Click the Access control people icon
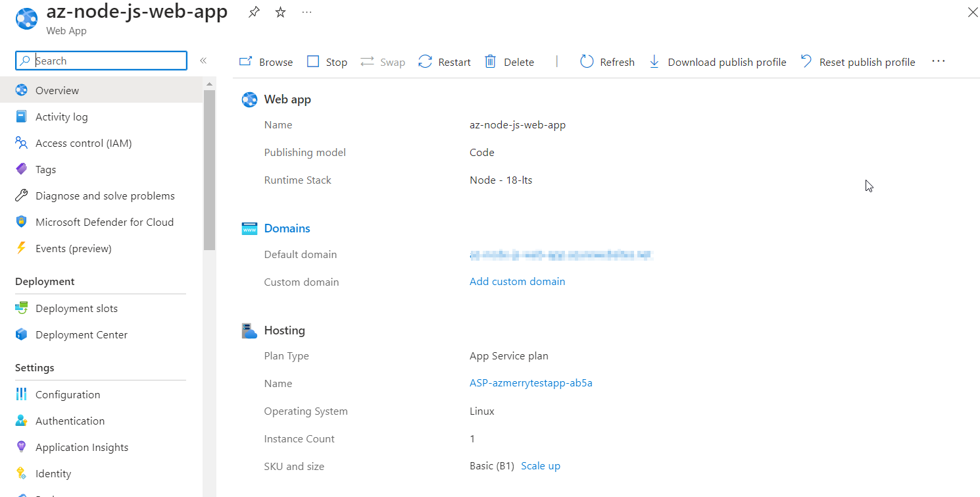Screen dimensions: 980x497 click(22, 143)
